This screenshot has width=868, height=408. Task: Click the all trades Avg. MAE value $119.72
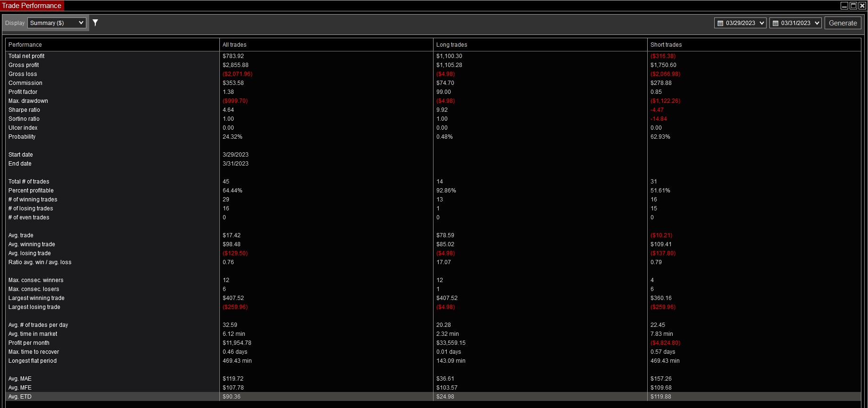point(233,379)
